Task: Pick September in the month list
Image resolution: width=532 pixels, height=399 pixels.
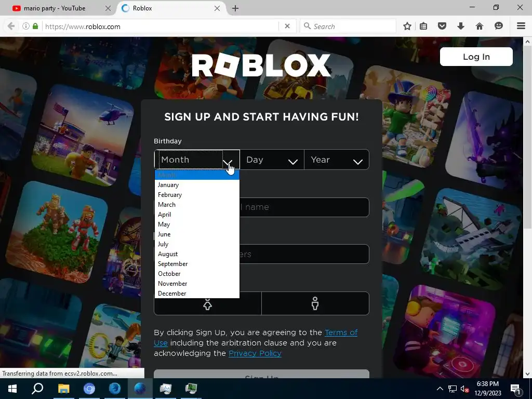Action: (x=197, y=263)
